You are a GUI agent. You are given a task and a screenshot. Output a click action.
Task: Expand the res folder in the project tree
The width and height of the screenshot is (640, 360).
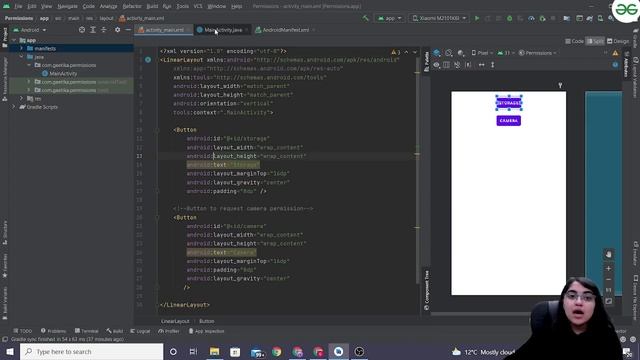click(21, 98)
